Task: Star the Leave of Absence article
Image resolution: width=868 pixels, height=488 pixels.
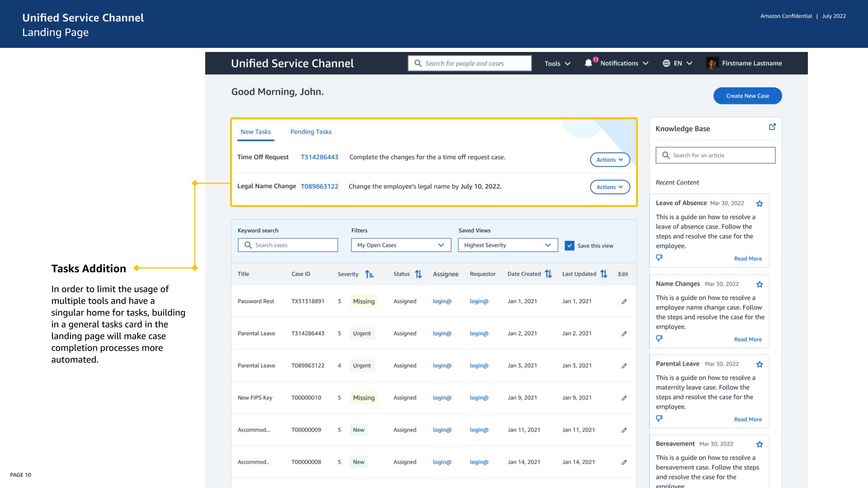Action: (759, 204)
